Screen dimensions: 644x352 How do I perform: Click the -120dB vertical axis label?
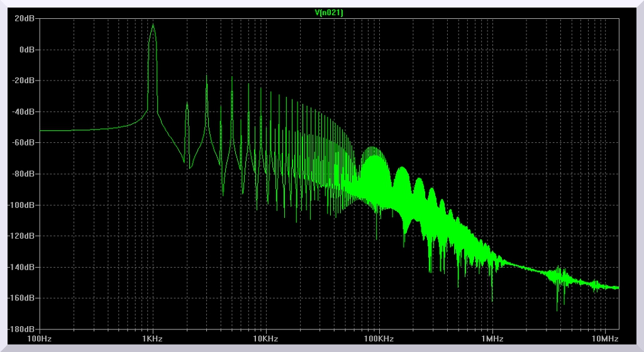[21, 236]
